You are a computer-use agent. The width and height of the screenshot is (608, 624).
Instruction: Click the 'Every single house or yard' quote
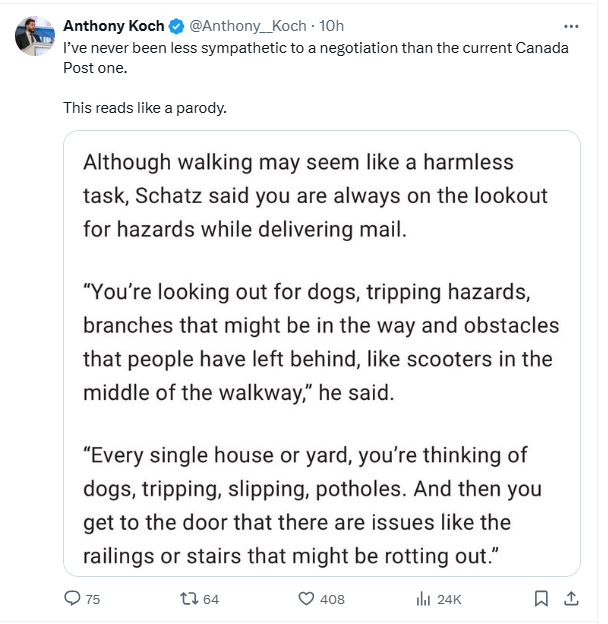point(312,505)
